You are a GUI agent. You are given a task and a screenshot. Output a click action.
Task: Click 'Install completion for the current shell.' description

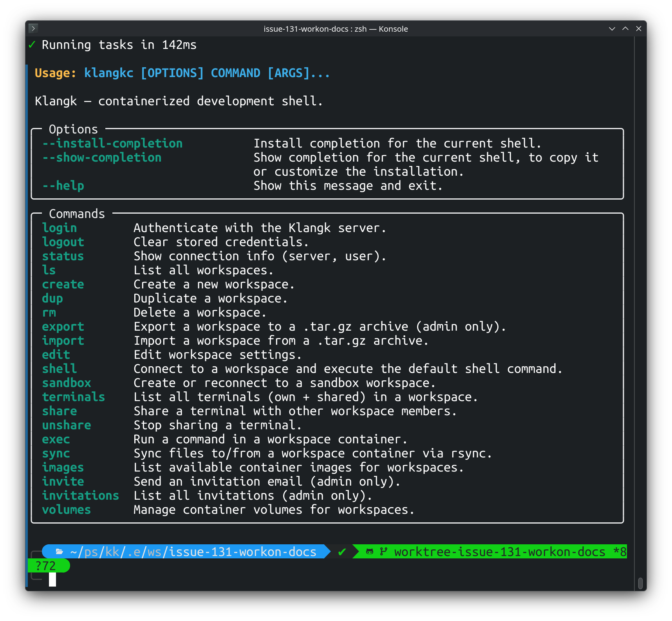tap(397, 143)
